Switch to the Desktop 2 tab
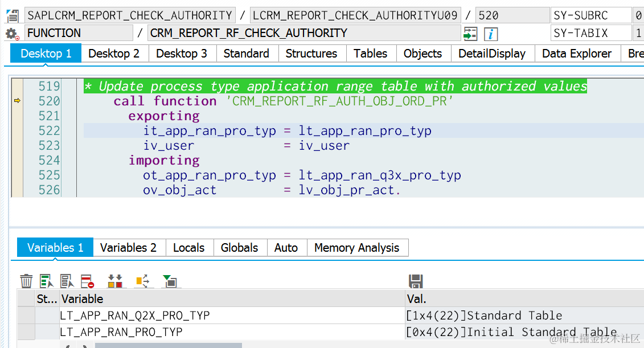The width and height of the screenshot is (644, 348). pyautogui.click(x=114, y=54)
